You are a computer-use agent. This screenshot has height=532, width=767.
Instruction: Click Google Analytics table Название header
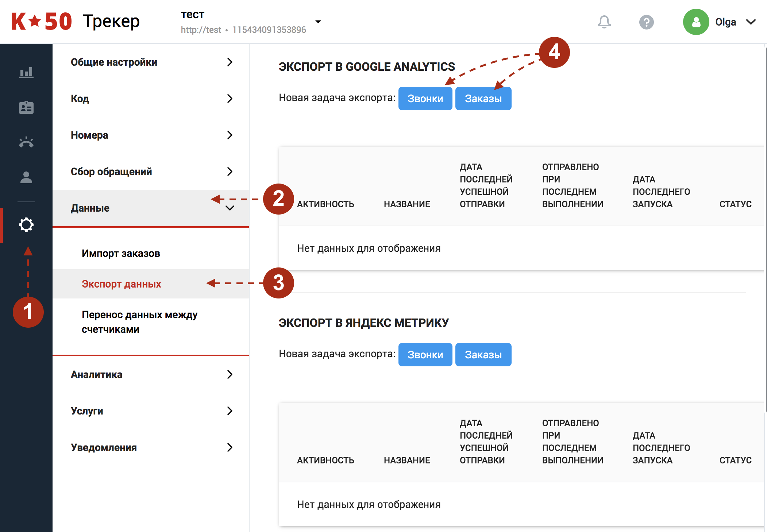407,204
